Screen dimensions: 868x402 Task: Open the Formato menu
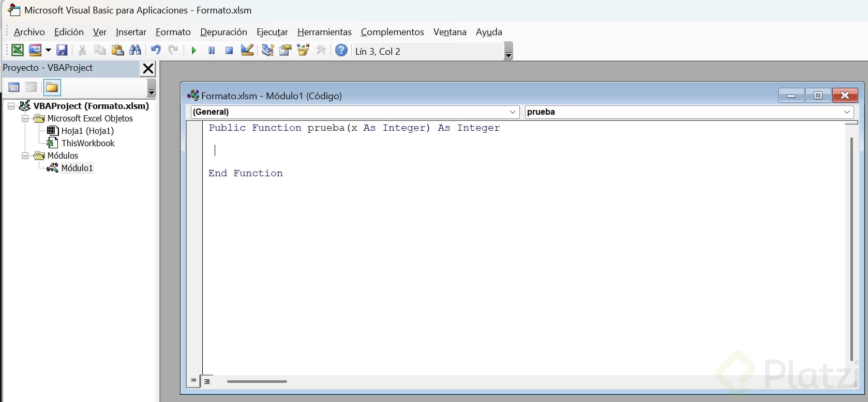tap(173, 32)
